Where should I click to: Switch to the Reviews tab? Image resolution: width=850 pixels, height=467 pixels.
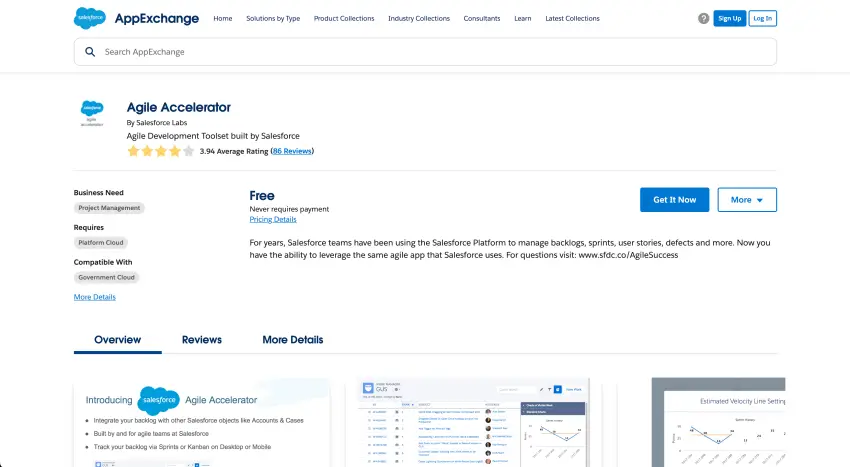[202, 340]
